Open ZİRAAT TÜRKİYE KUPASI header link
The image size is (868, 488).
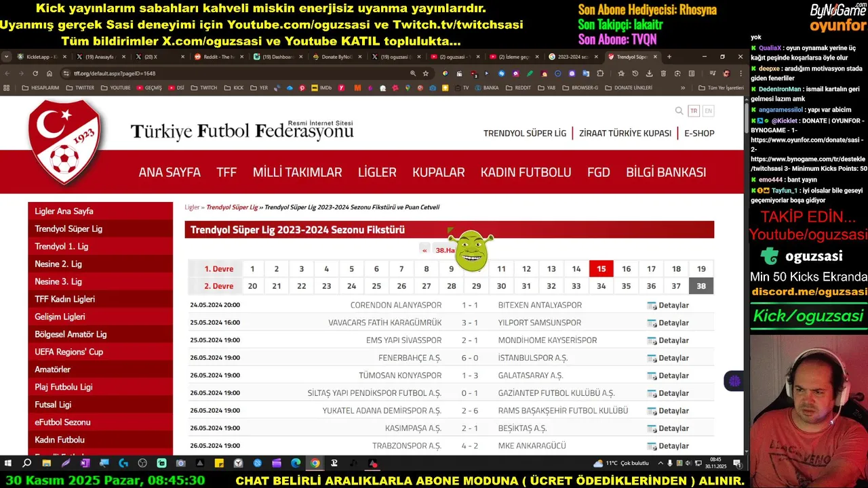coord(625,133)
